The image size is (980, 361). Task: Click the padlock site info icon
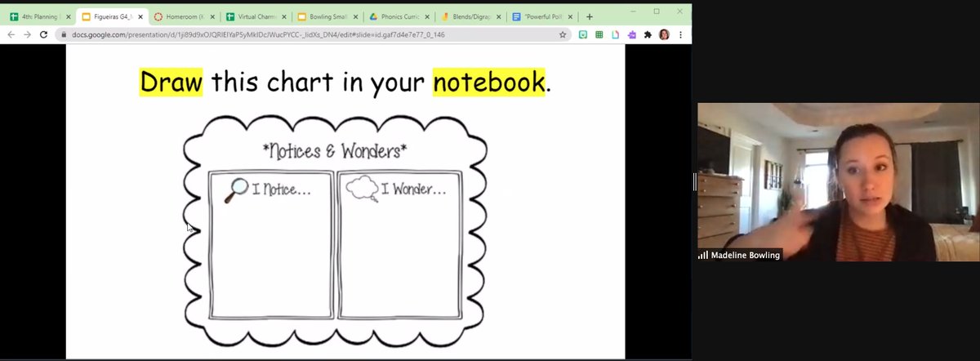62,35
